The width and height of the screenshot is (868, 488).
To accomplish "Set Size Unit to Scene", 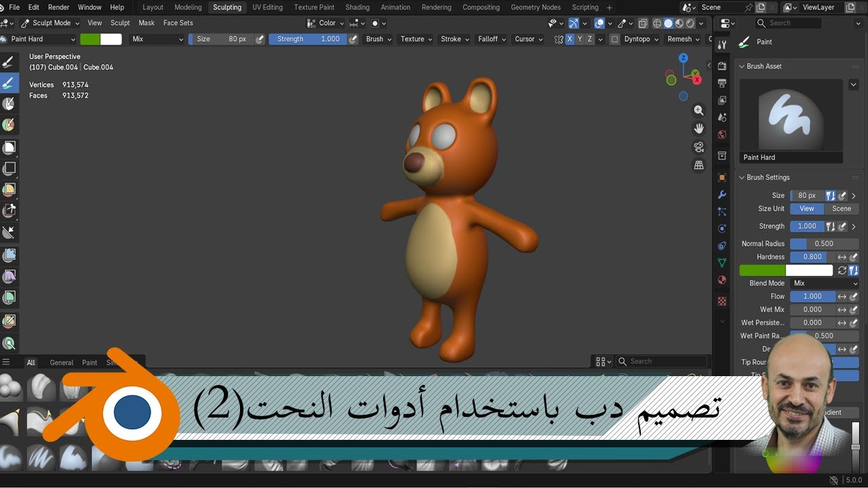I will pyautogui.click(x=842, y=209).
